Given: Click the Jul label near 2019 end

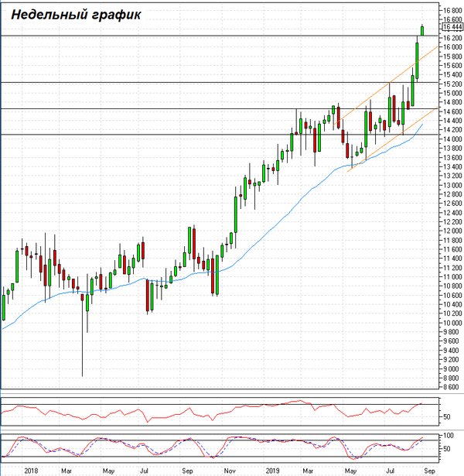Looking at the screenshot, I should (x=392, y=471).
